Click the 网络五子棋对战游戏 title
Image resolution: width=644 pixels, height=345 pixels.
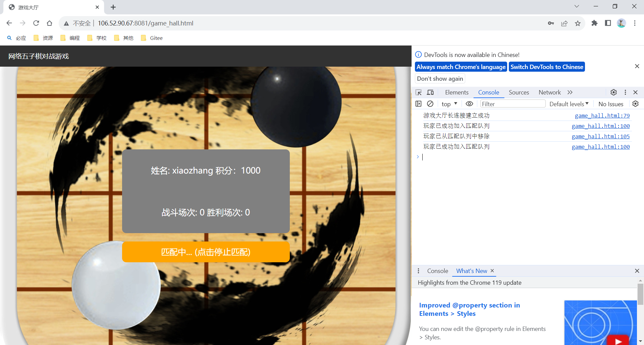pyautogui.click(x=39, y=56)
